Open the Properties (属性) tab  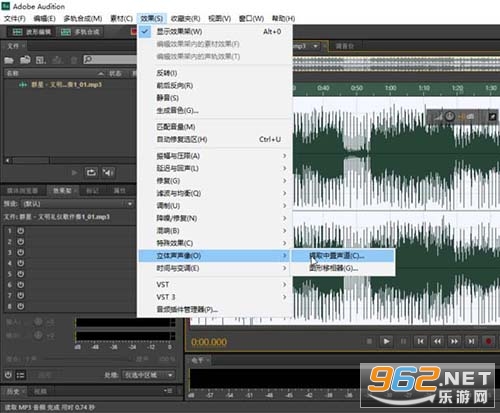[119, 191]
